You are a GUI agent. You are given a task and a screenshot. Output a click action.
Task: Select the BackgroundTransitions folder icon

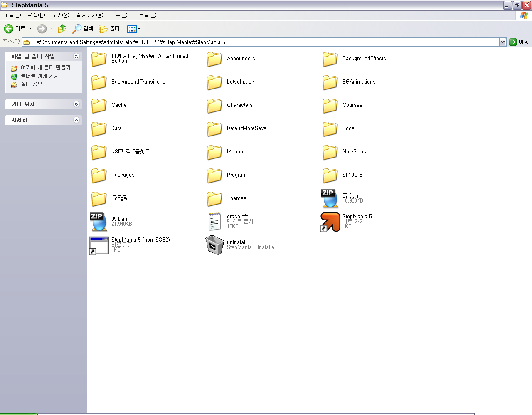(99, 82)
